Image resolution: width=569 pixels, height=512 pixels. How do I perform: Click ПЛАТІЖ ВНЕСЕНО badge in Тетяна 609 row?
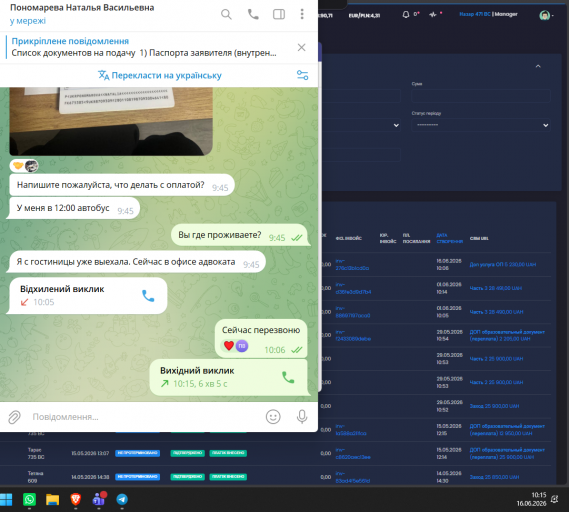228,477
